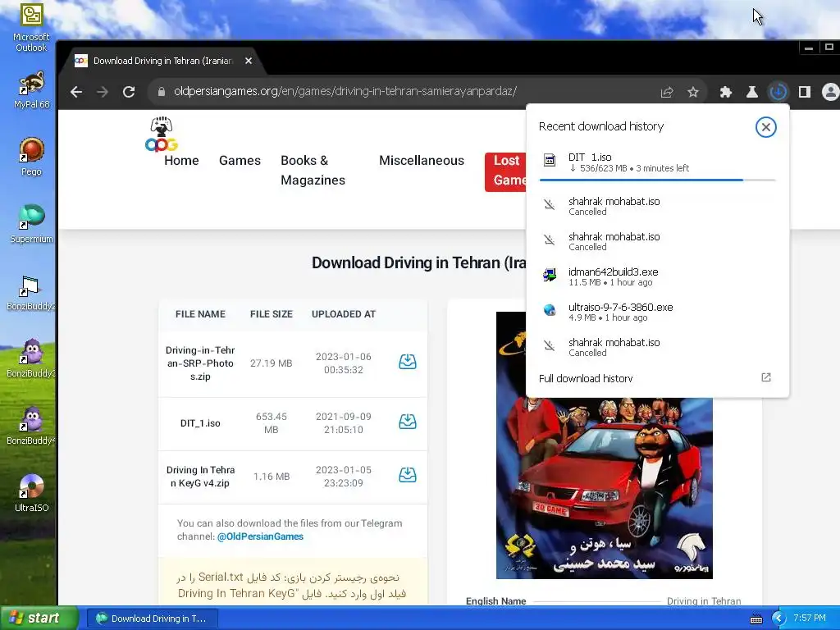840x630 pixels.
Task: Click FILE SIZE column header
Action: coord(271,314)
